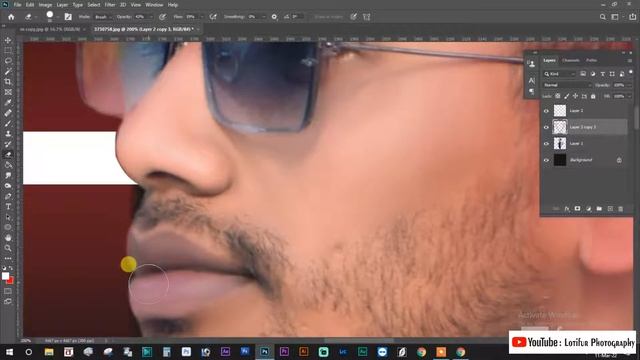640x360 pixels.
Task: Create a new group folder icon
Action: [599, 209]
